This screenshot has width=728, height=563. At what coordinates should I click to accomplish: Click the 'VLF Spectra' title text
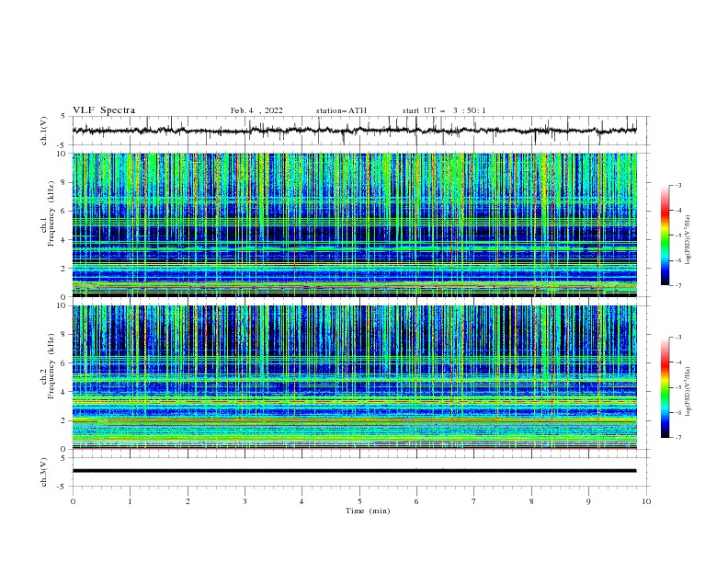(104, 110)
